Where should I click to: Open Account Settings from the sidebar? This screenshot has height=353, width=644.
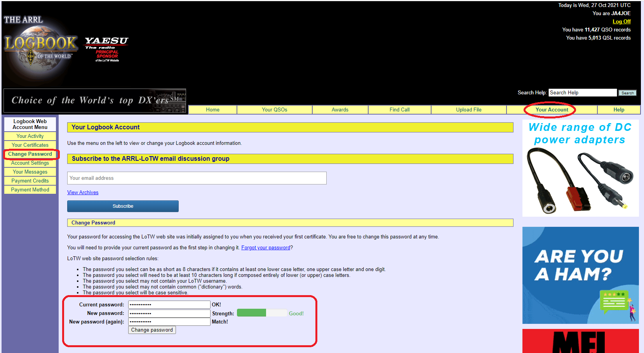click(30, 163)
